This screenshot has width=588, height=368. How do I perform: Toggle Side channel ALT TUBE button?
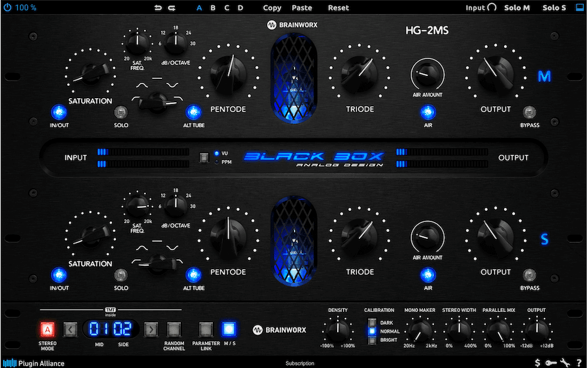click(x=194, y=275)
